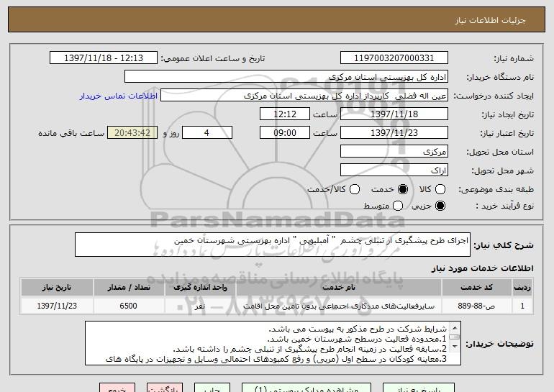Choose the جزیی purchase type radio
Screen dimensions: 554x392
440,206
